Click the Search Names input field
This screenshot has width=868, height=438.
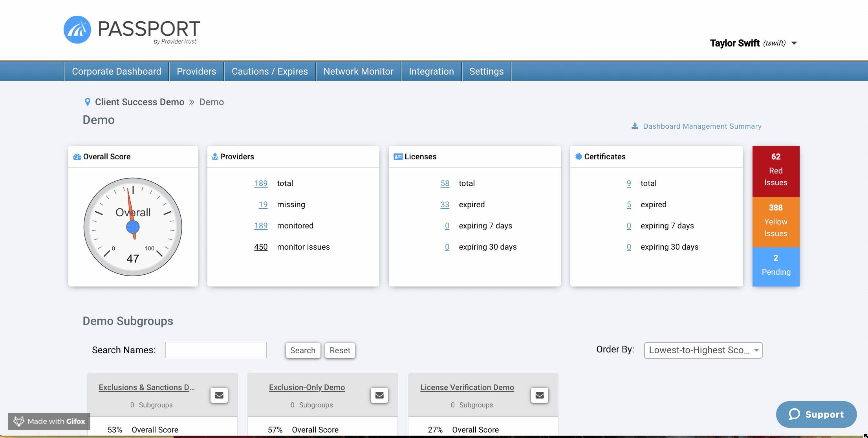point(216,350)
